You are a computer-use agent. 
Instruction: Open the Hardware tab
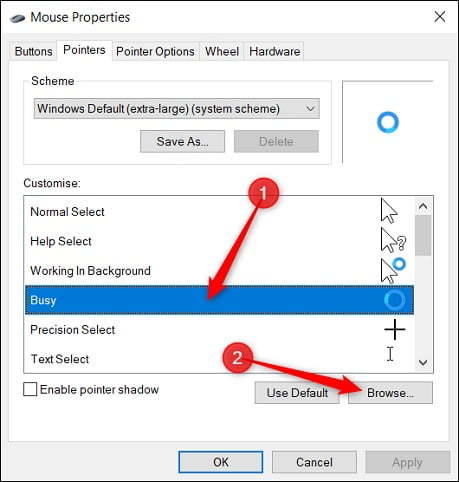pos(275,51)
